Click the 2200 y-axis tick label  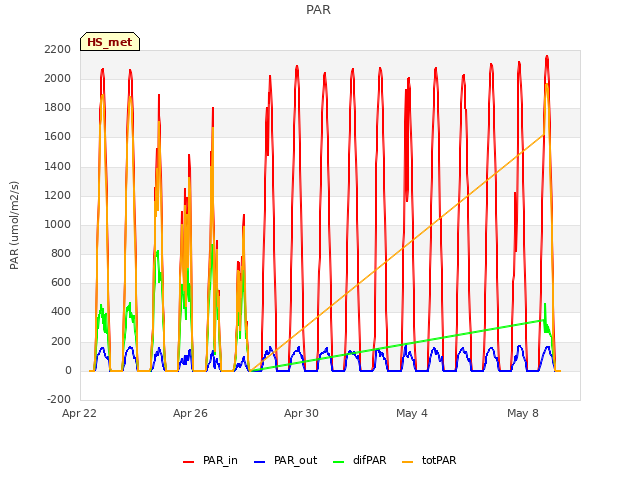pyautogui.click(x=58, y=49)
